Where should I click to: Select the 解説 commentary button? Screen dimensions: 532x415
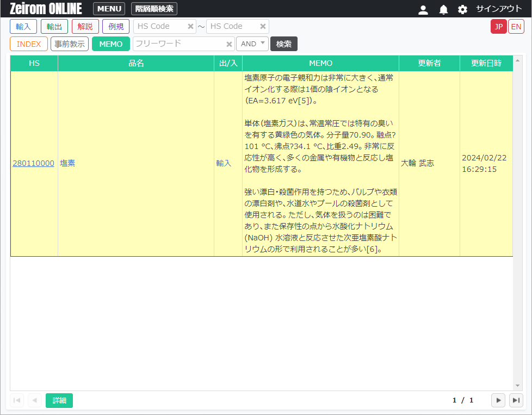point(85,26)
